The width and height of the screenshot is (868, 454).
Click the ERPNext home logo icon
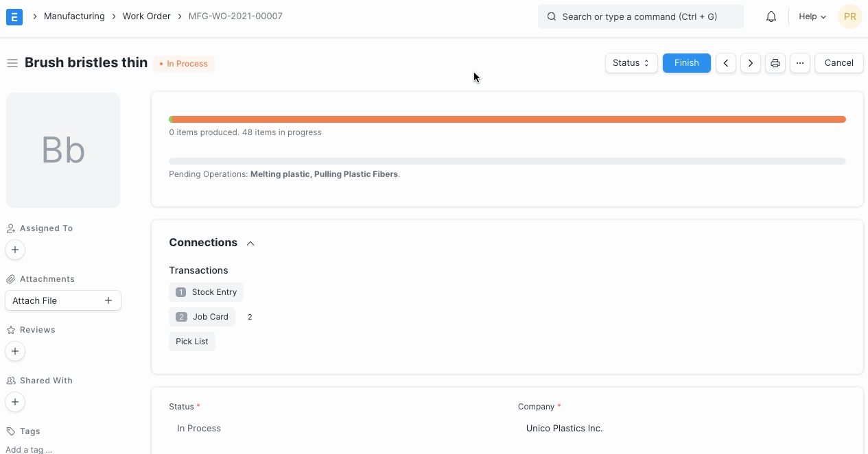(14, 16)
